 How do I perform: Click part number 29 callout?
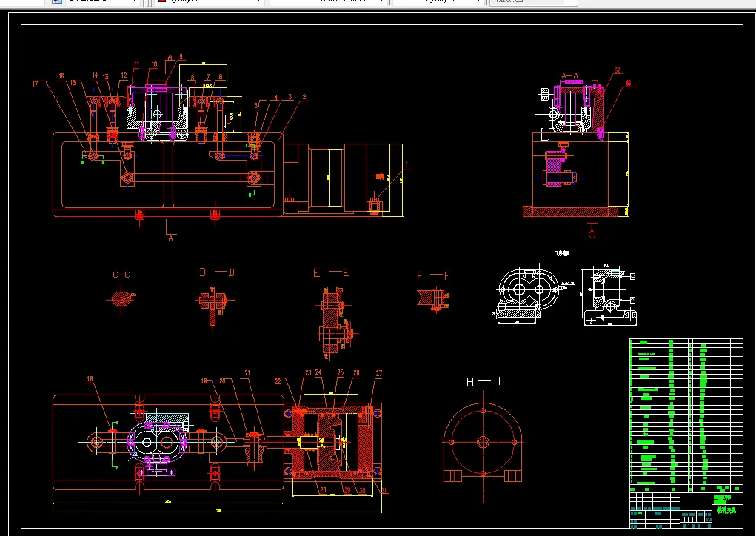pos(347,490)
